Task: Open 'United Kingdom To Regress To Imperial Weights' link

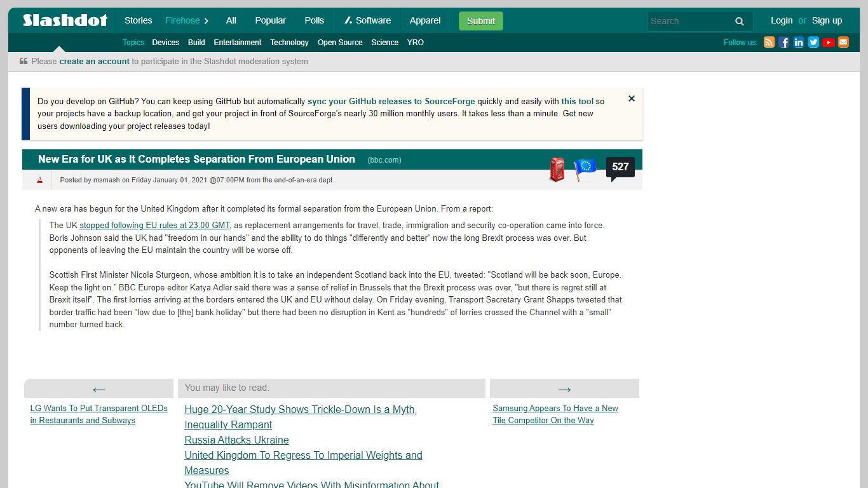Action: tap(303, 463)
